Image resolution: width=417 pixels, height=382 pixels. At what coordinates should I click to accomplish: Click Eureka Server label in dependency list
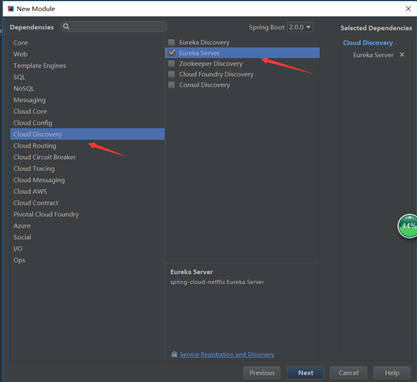tap(199, 53)
